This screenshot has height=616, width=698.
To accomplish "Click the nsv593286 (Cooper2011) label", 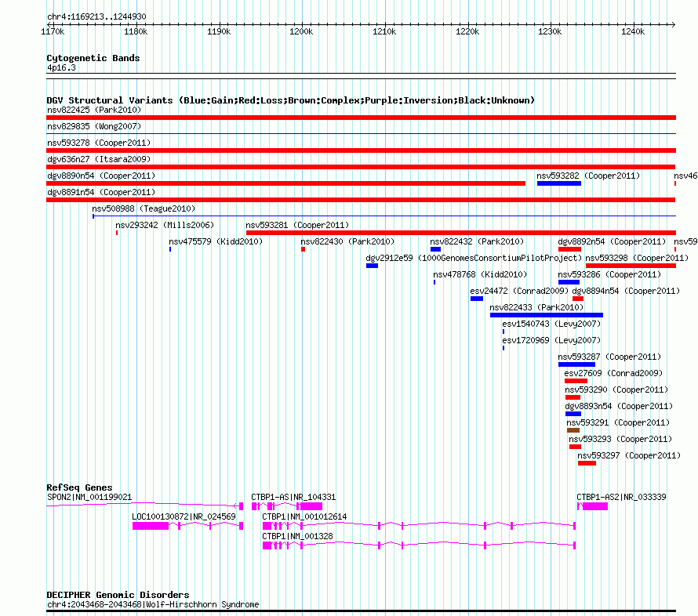I will [609, 274].
